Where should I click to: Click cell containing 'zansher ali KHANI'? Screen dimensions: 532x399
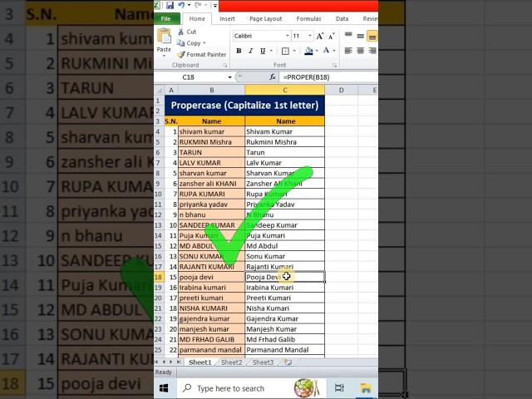pyautogui.click(x=211, y=184)
